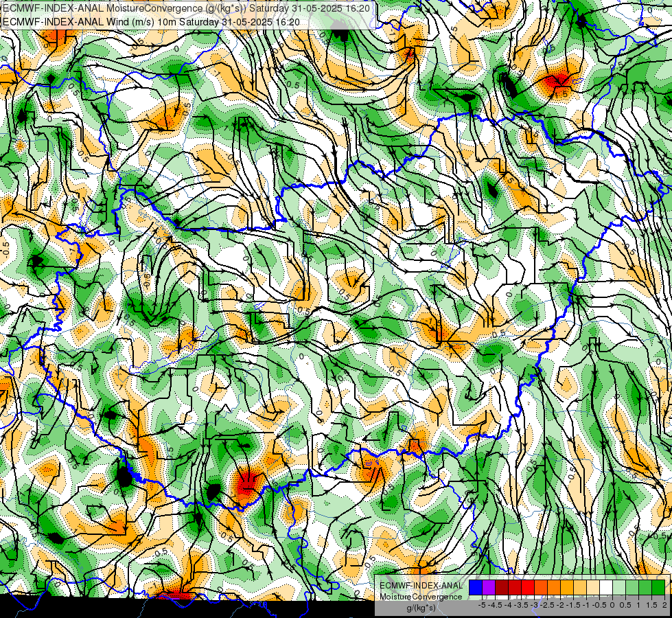
Task: Click the legend scale label '-4'
Action: pyautogui.click(x=508, y=605)
